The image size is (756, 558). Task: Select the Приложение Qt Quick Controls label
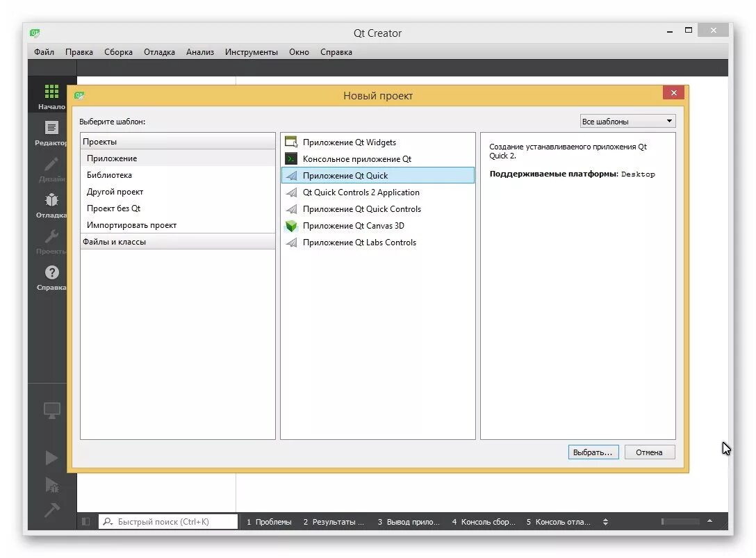[361, 209]
